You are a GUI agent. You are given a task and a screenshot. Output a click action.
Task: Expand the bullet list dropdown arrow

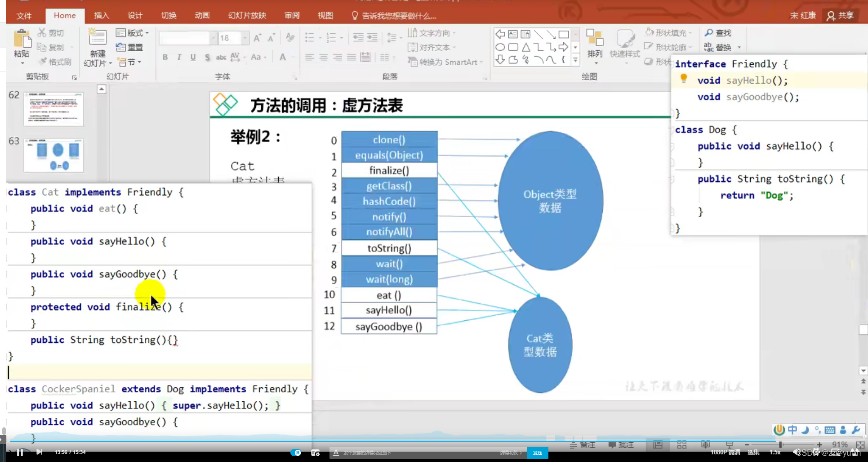tap(320, 38)
